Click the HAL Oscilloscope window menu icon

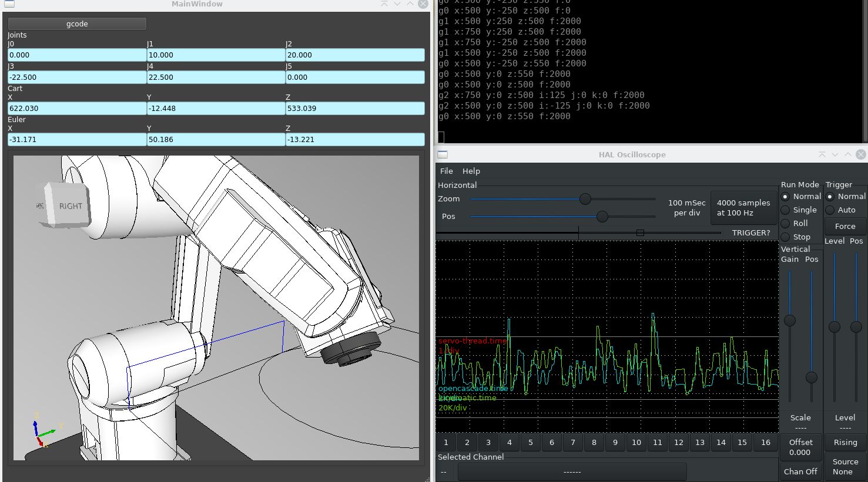click(x=443, y=154)
